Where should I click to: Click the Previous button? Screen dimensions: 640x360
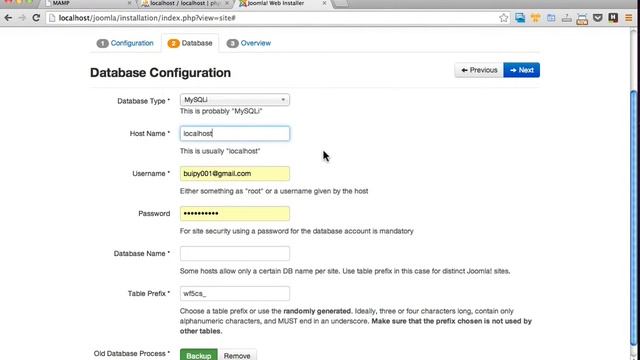(479, 70)
